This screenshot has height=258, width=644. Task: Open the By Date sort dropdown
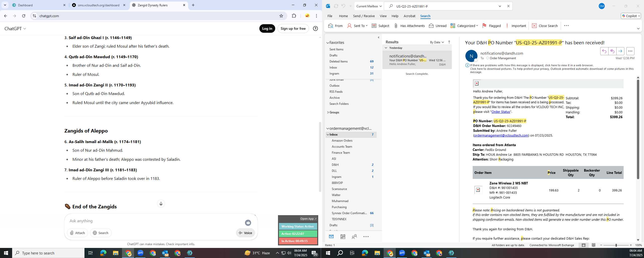437,42
